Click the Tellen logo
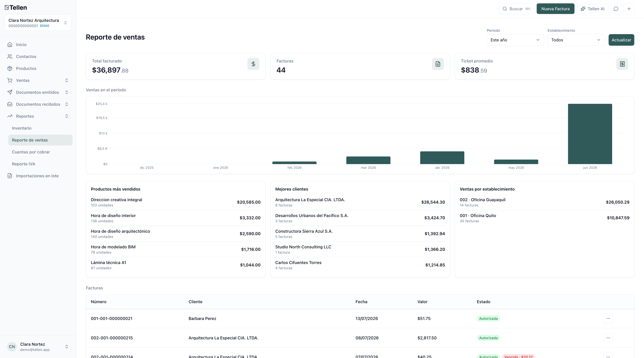 click(16, 7)
